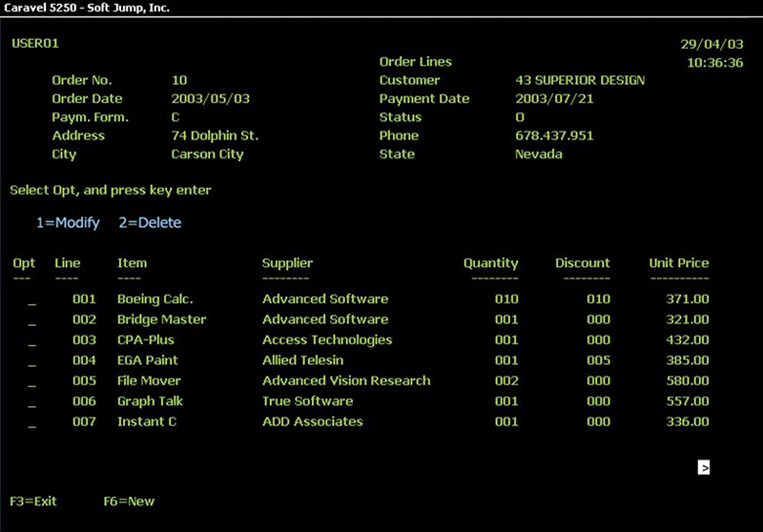Click the Unit Price column header
This screenshot has width=763, height=532.
[x=679, y=263]
